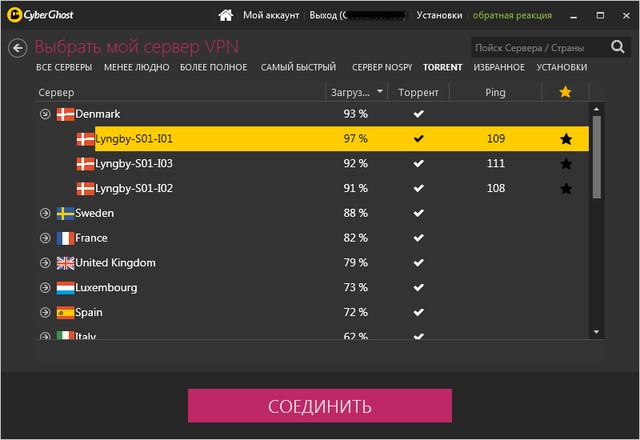Viewport: 640px width, 440px height.
Task: Click the СОЕДИНИТЬ connect button
Action: tap(320, 406)
